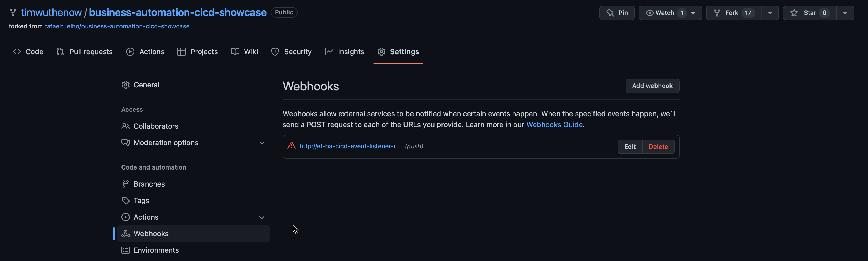Click the watchers count 1

[682, 13]
